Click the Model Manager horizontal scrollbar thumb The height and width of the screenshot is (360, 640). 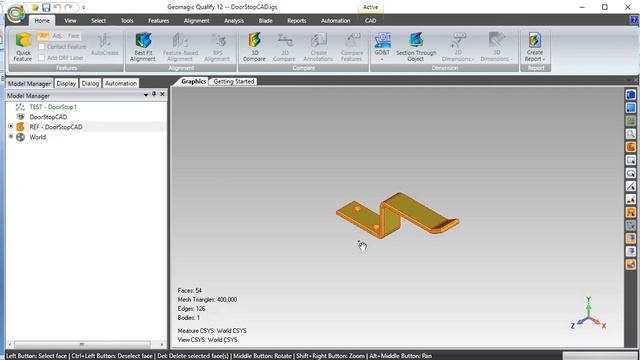pyautogui.click(x=82, y=344)
